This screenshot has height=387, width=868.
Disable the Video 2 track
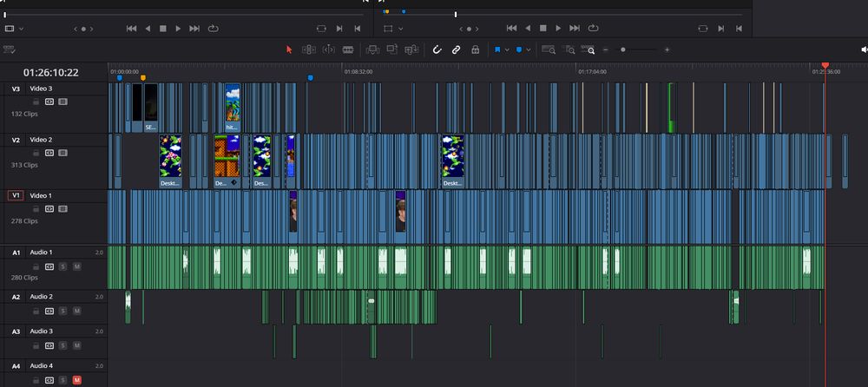[62, 153]
